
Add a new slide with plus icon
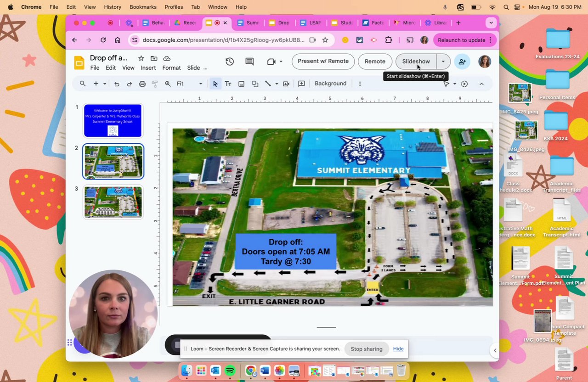click(x=96, y=84)
